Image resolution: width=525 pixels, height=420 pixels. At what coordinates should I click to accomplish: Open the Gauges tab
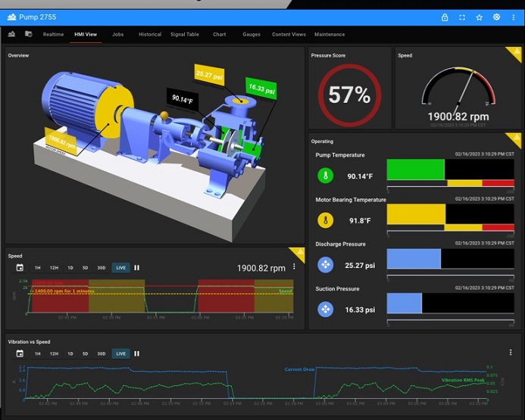coord(252,34)
